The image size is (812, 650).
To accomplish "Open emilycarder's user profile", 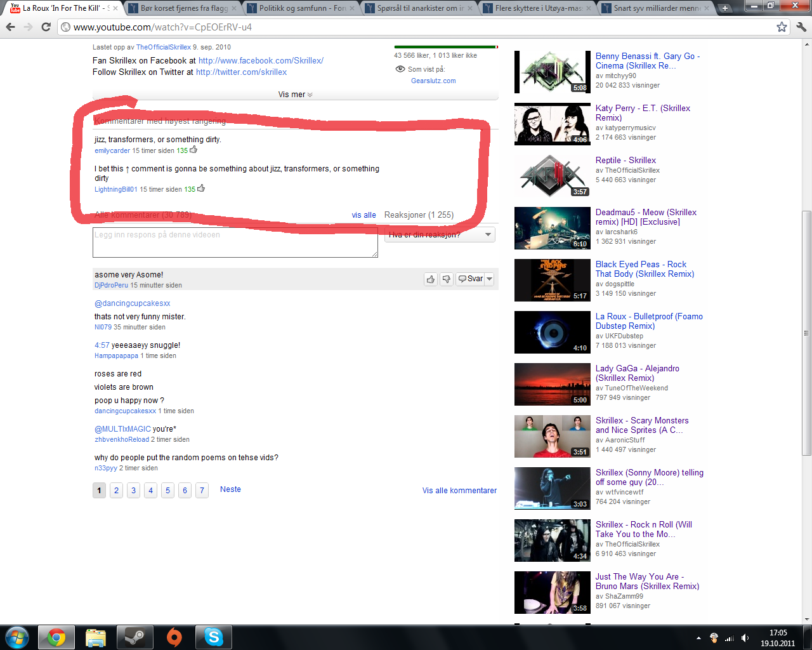I will [x=112, y=151].
